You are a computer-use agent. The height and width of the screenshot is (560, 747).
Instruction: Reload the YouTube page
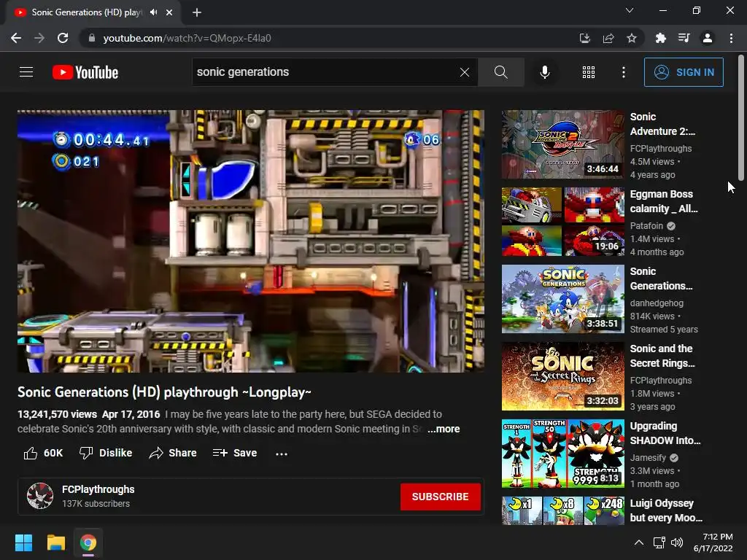tap(63, 38)
